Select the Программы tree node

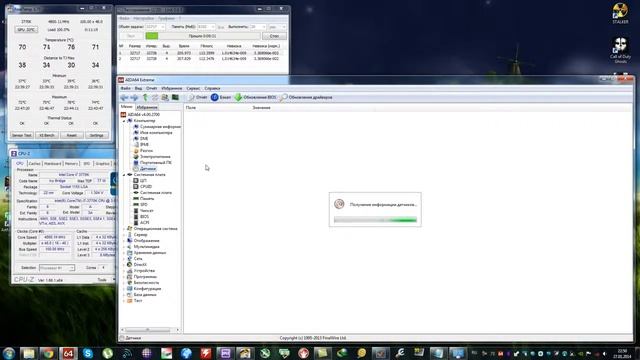142,277
